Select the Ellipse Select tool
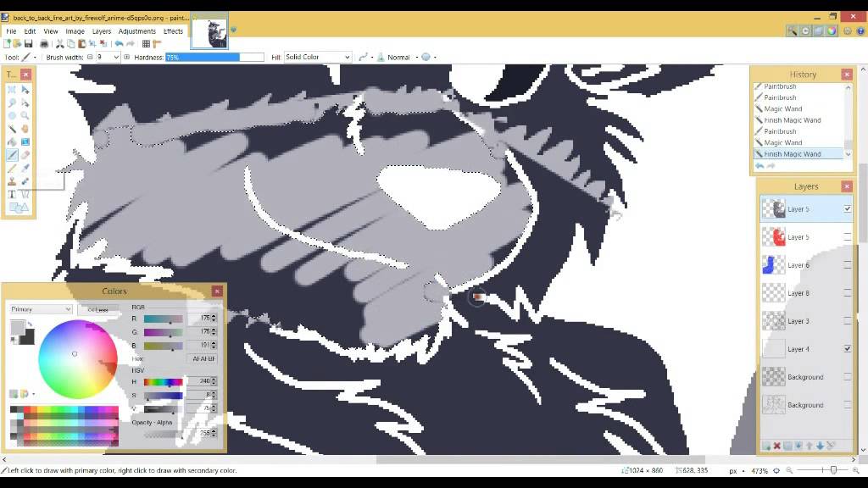Viewport: 868px width, 488px height. coord(12,115)
